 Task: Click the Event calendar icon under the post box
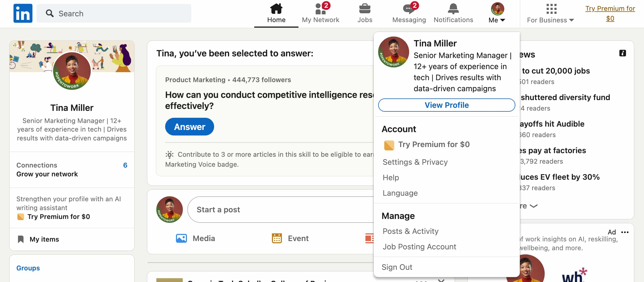[x=277, y=238]
